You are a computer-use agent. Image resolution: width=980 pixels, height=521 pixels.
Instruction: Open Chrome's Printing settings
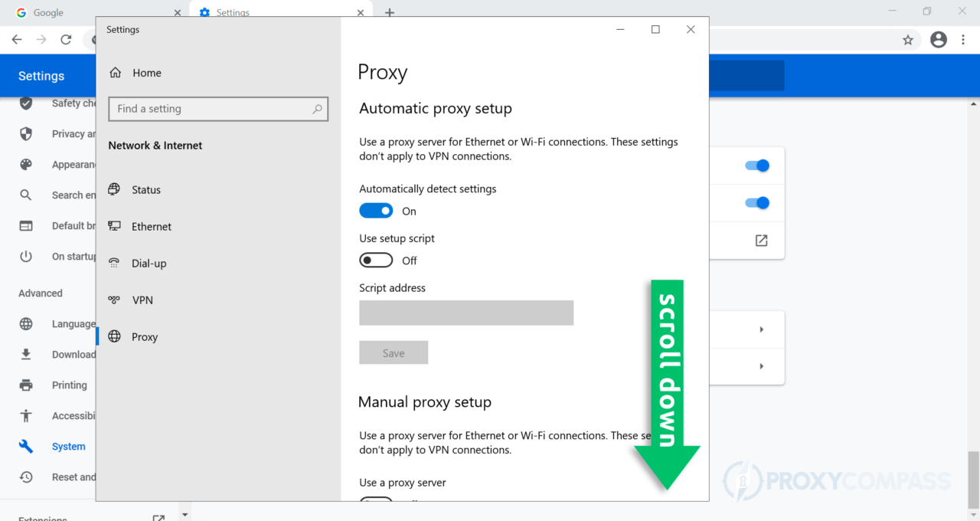point(70,385)
